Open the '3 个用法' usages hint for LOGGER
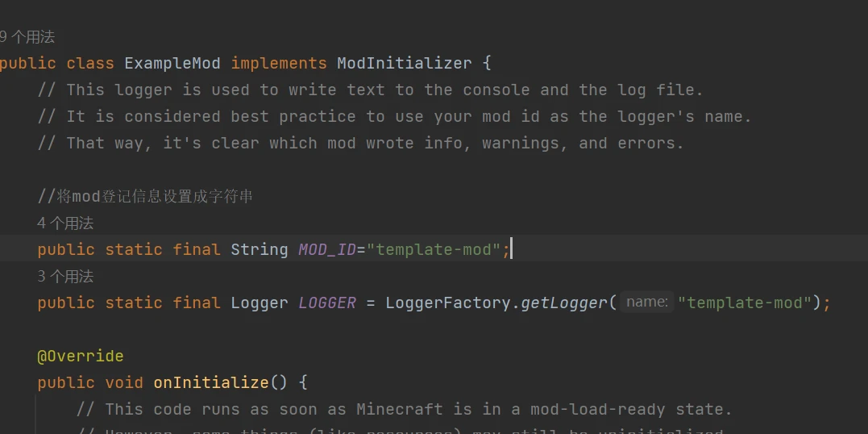Screen dimensions: 868x434 (65, 277)
